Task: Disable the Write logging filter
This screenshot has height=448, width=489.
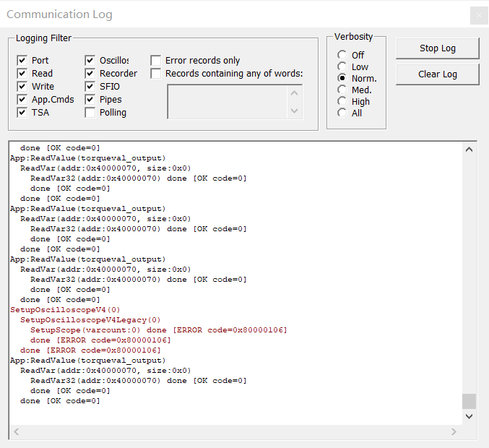Action: coord(22,87)
